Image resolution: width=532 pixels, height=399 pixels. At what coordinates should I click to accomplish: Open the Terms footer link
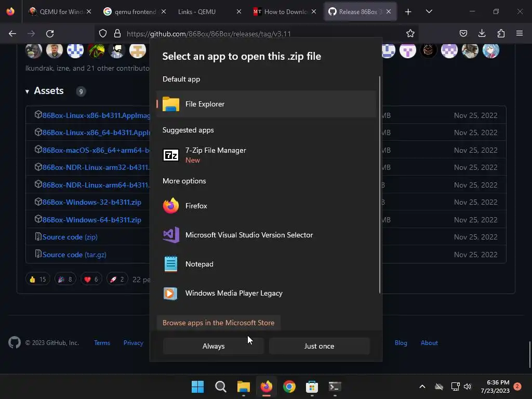pyautogui.click(x=102, y=343)
